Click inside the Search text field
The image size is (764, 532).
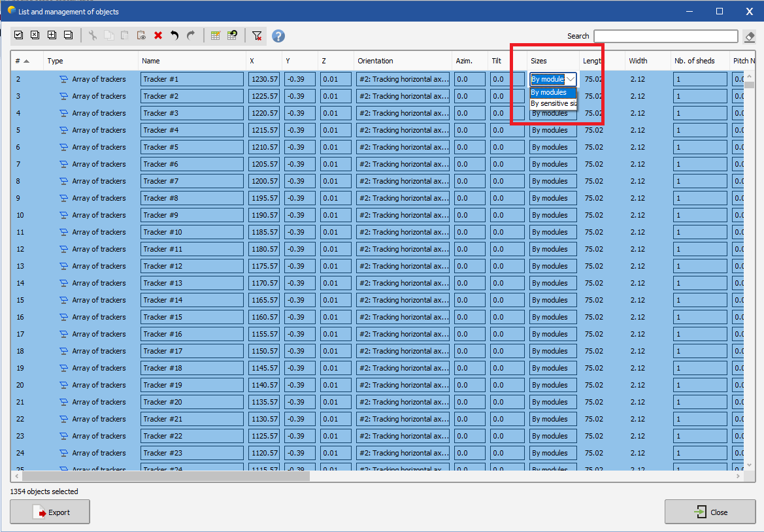[665, 37]
